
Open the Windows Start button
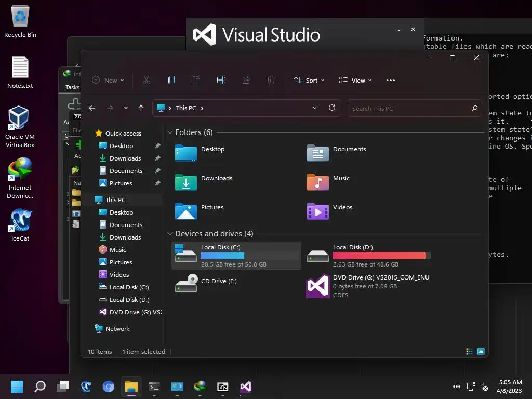click(x=17, y=387)
